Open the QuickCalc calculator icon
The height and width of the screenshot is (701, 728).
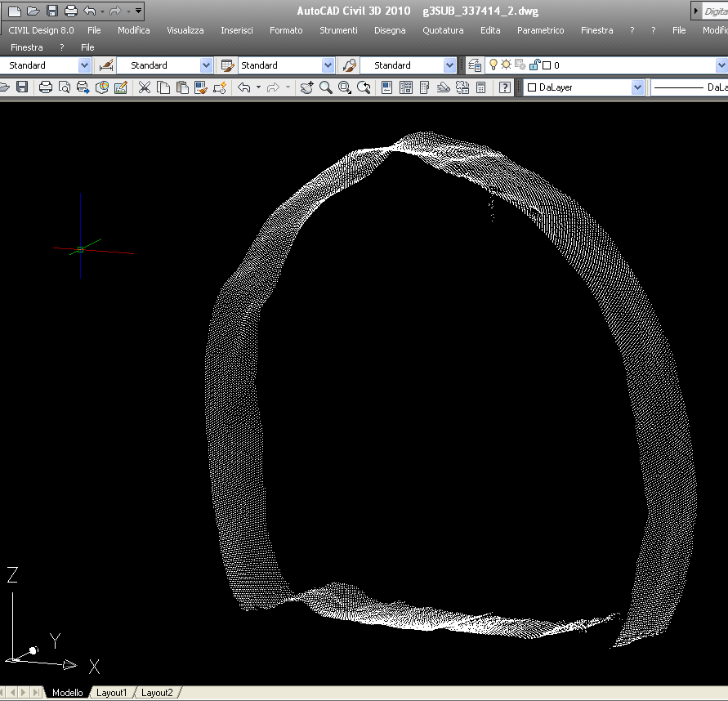pos(481,87)
